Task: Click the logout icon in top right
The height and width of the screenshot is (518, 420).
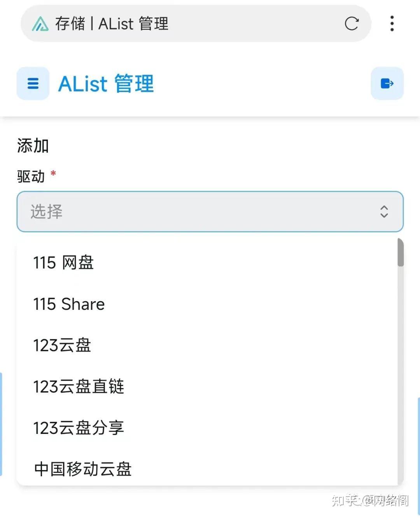Action: (387, 83)
